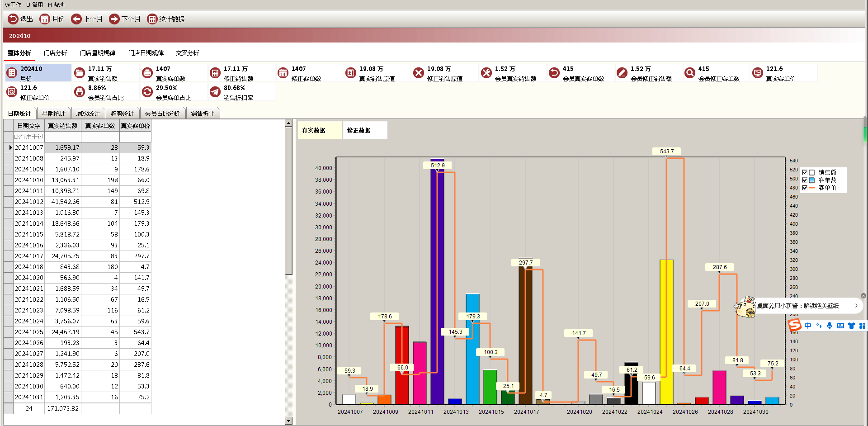
Task: Open the IME skin shirt icon
Action: pos(852,326)
